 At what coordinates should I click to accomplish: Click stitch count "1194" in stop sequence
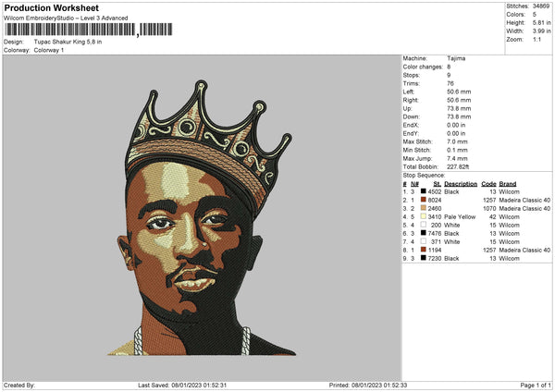(435, 251)
